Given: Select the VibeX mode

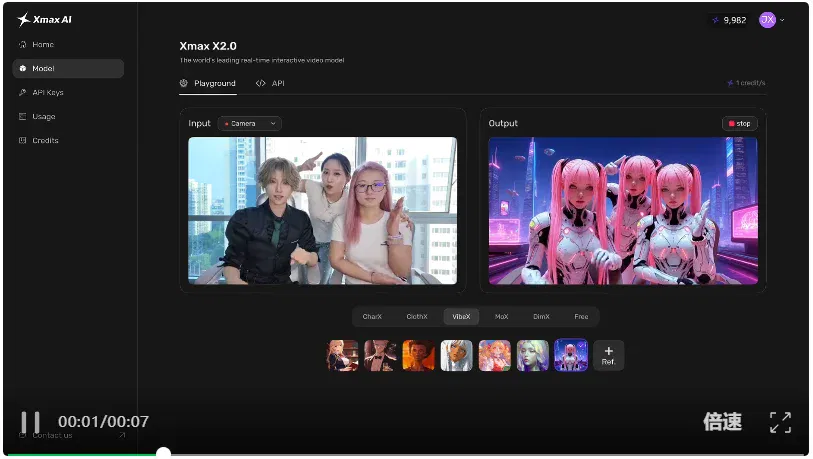Looking at the screenshot, I should [461, 317].
